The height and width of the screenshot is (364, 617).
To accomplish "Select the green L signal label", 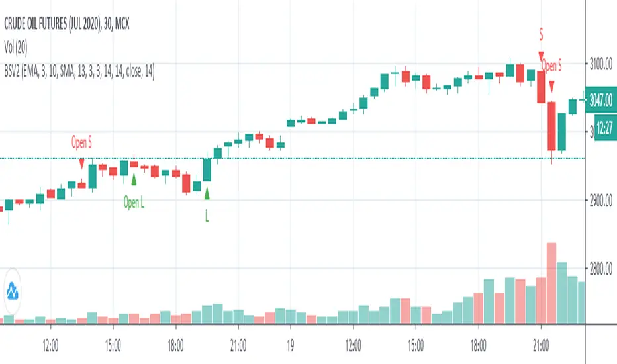I will point(207,216).
